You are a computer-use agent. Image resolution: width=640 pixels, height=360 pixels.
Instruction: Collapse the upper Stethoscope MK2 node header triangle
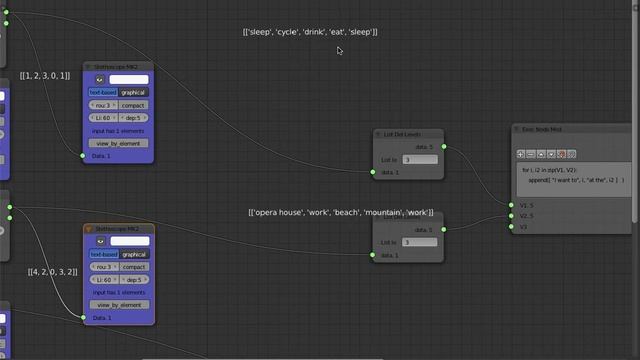coord(88,67)
